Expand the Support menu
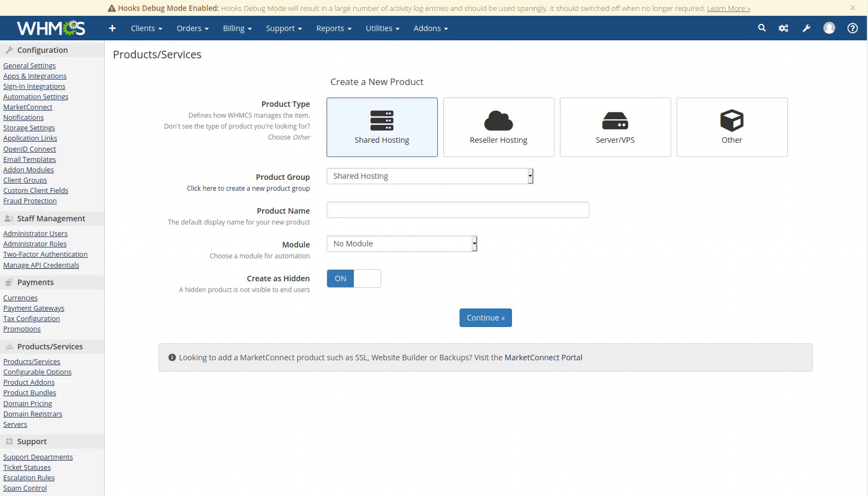 pos(284,28)
